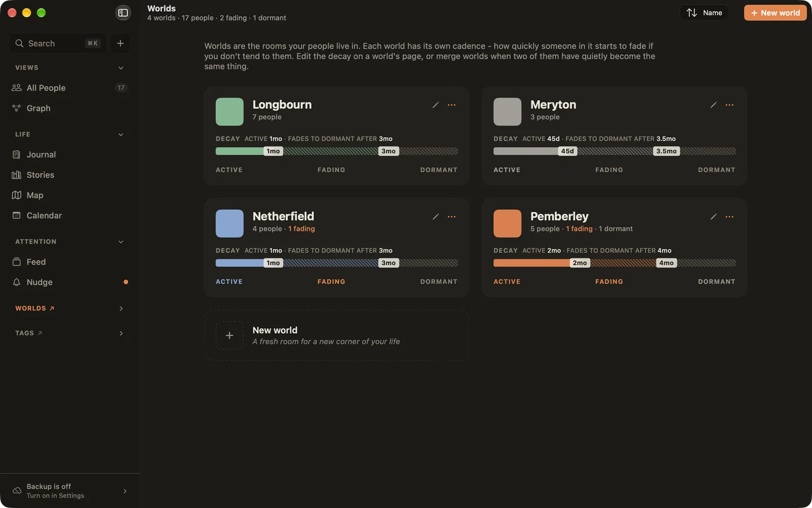The height and width of the screenshot is (508, 812).
Task: Click Backup is off settings link
Action: (70, 491)
